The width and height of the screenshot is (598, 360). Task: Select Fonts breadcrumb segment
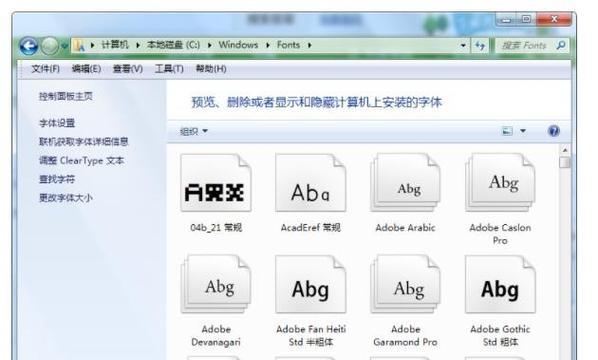click(288, 45)
